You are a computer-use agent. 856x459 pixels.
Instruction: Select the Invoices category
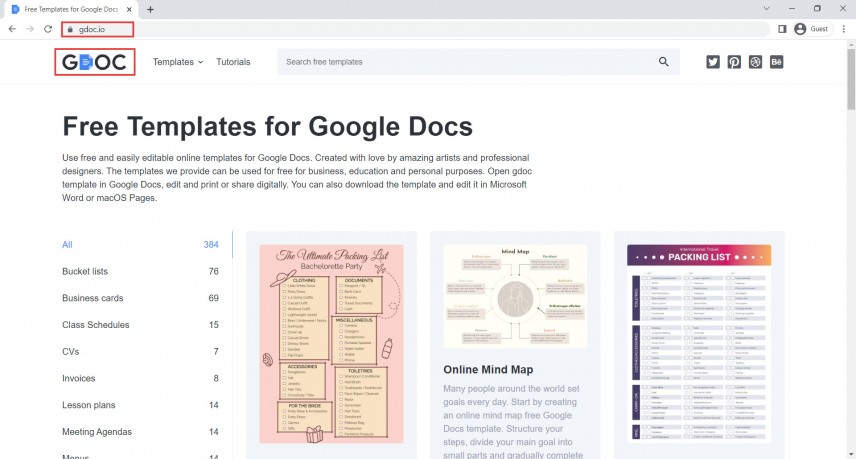tap(79, 378)
